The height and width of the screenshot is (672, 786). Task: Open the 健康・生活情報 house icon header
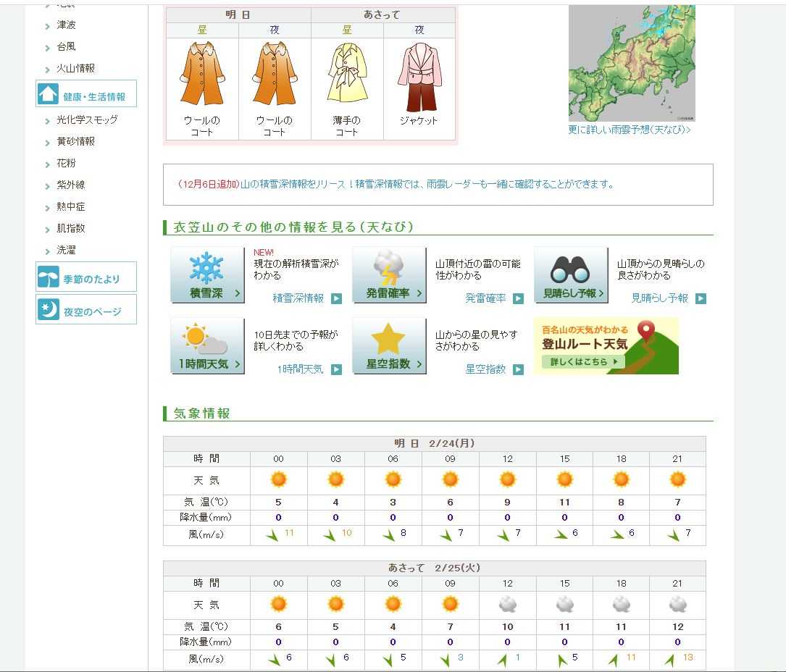[x=48, y=94]
